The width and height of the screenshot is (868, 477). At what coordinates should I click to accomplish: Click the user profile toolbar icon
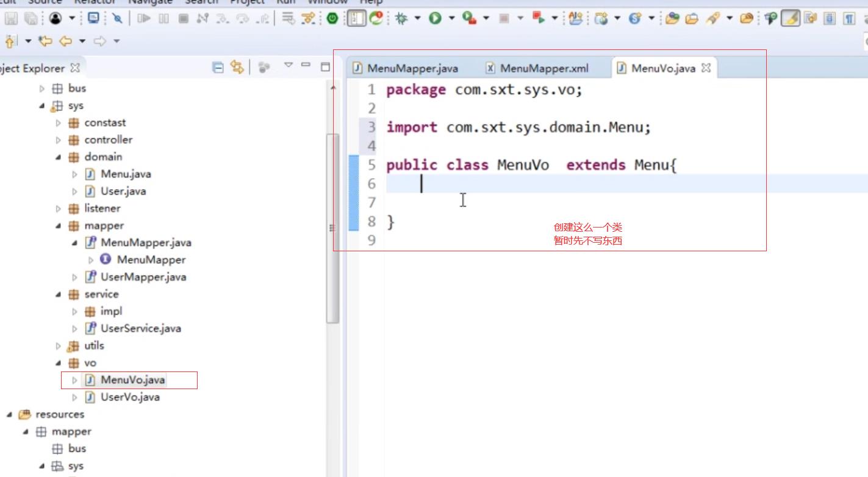(56, 19)
